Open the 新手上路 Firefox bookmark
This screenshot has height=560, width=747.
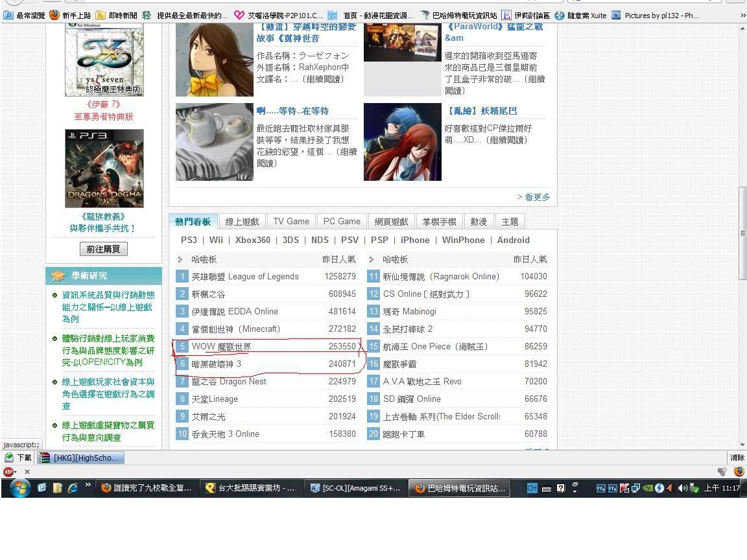tap(70, 15)
